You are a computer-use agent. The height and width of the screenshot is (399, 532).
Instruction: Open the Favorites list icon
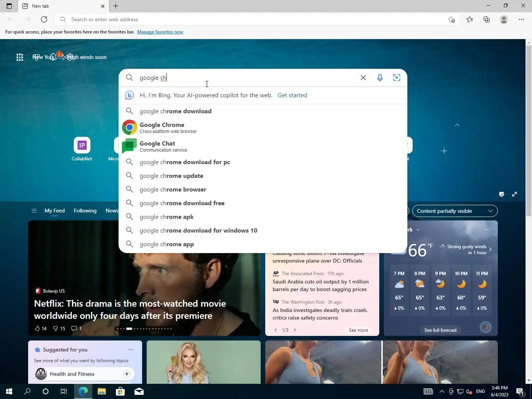click(x=470, y=19)
